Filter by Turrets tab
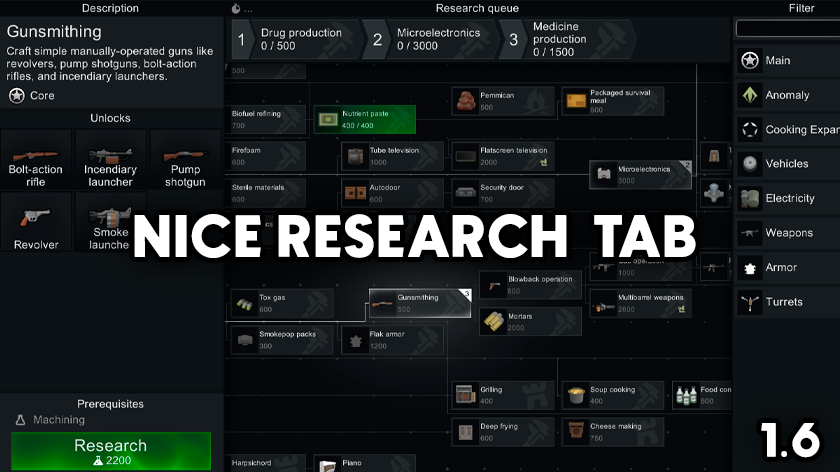 (x=788, y=302)
